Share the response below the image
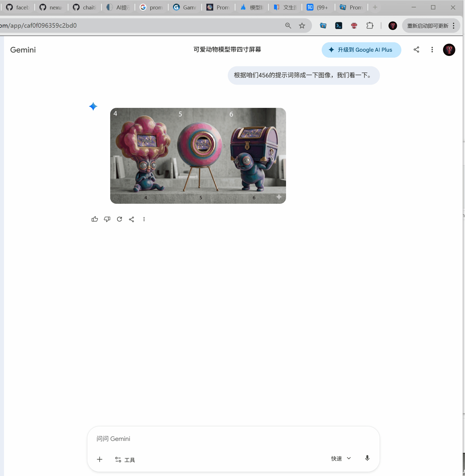 coord(132,219)
